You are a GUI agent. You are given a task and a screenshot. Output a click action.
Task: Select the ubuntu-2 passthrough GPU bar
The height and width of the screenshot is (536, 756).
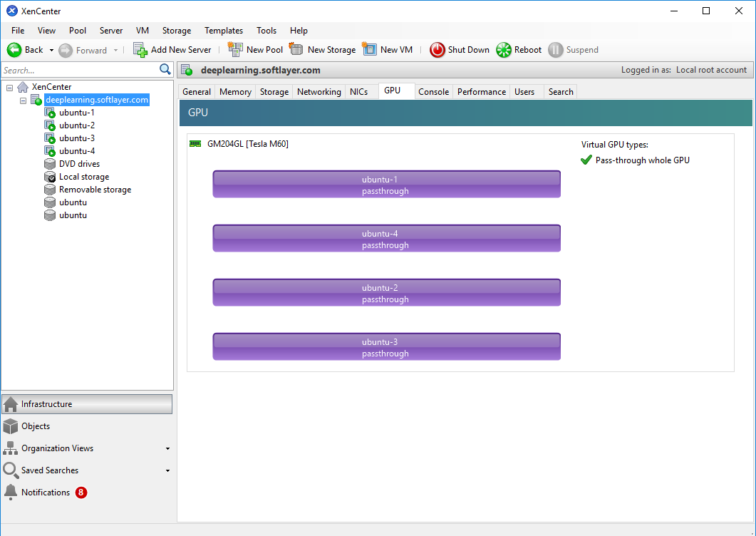(x=387, y=292)
